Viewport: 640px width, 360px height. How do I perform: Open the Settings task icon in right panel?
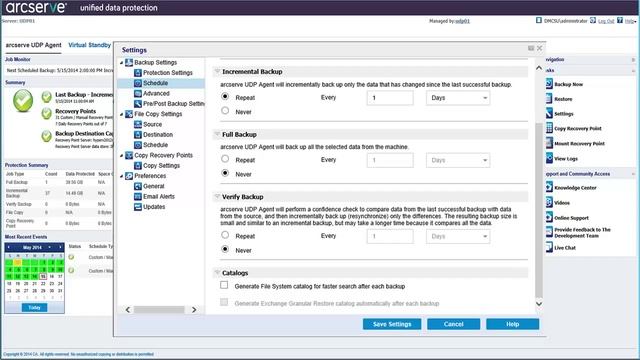(549, 113)
